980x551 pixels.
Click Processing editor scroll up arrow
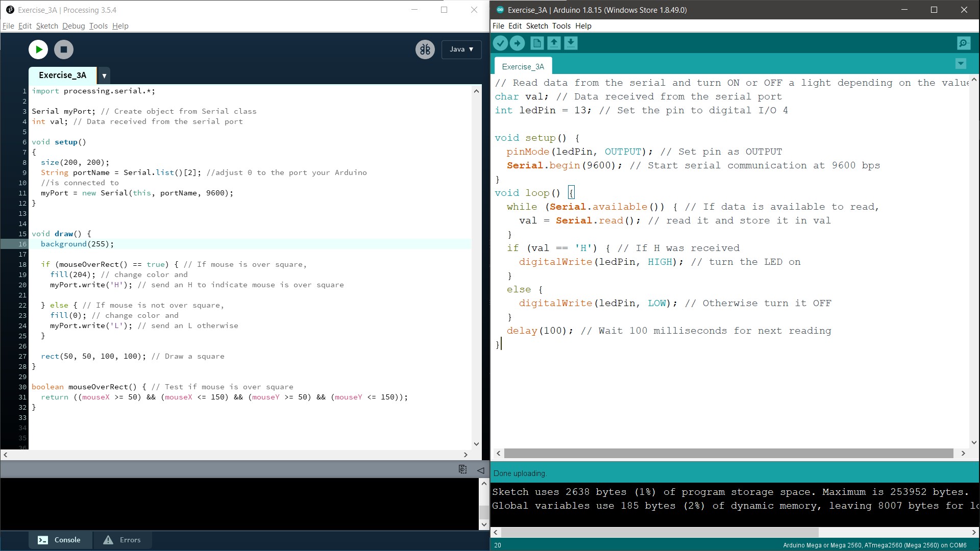pos(476,91)
